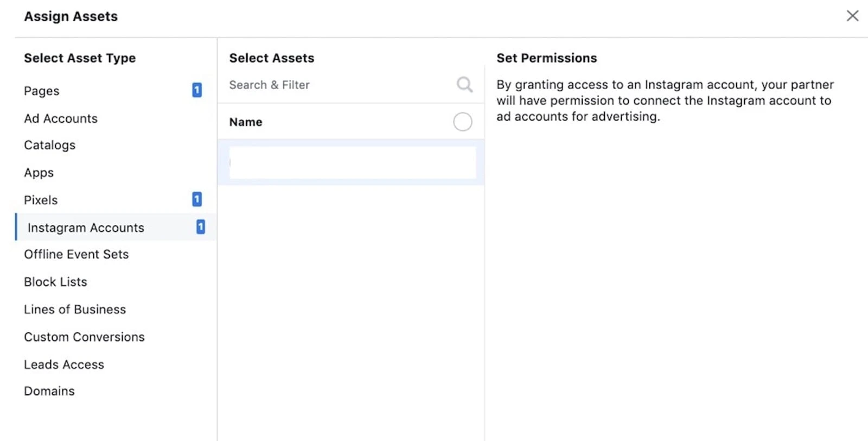Select Apps asset type
This screenshot has width=868, height=441.
click(39, 173)
